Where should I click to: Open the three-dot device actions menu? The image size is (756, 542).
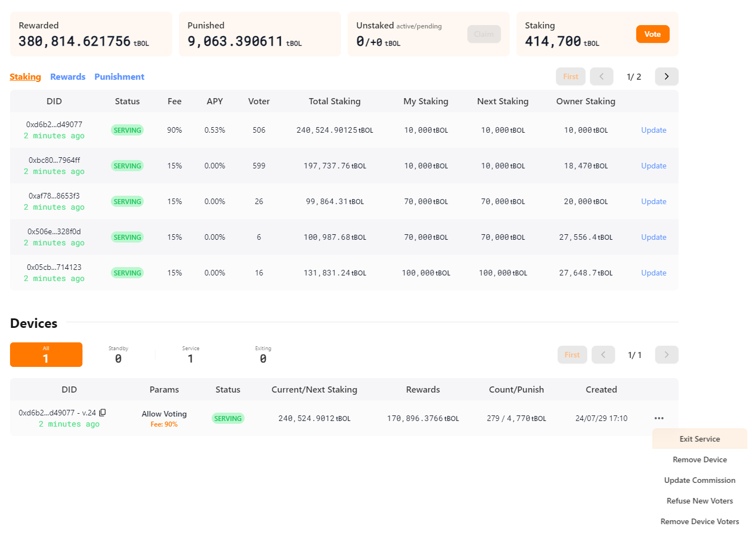659,418
